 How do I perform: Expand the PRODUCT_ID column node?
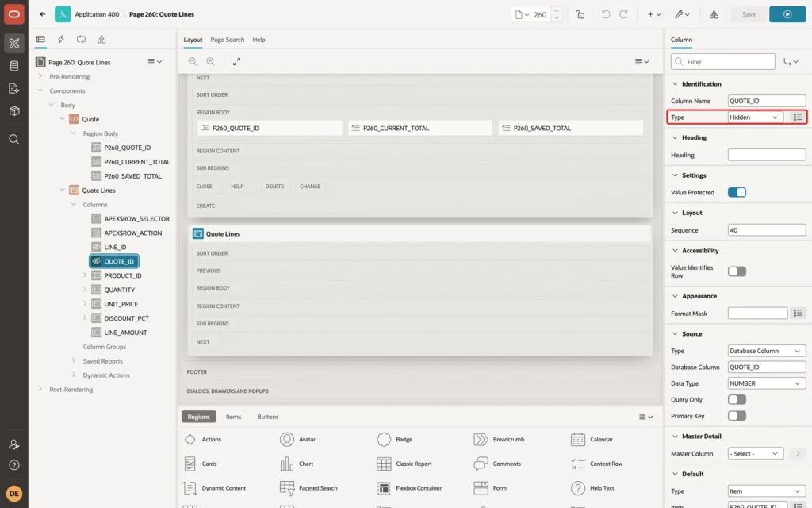(x=85, y=275)
